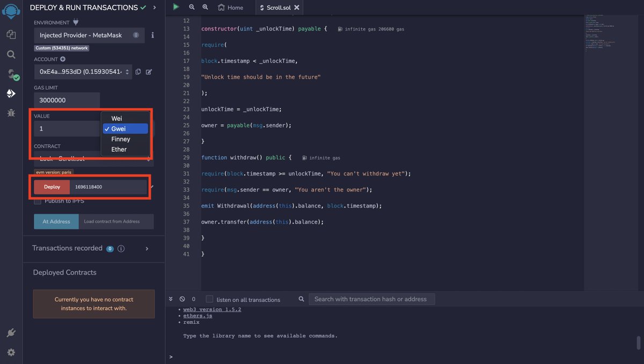The image size is (644, 364).
Task: Switch to the Home tab
Action: coord(231,8)
